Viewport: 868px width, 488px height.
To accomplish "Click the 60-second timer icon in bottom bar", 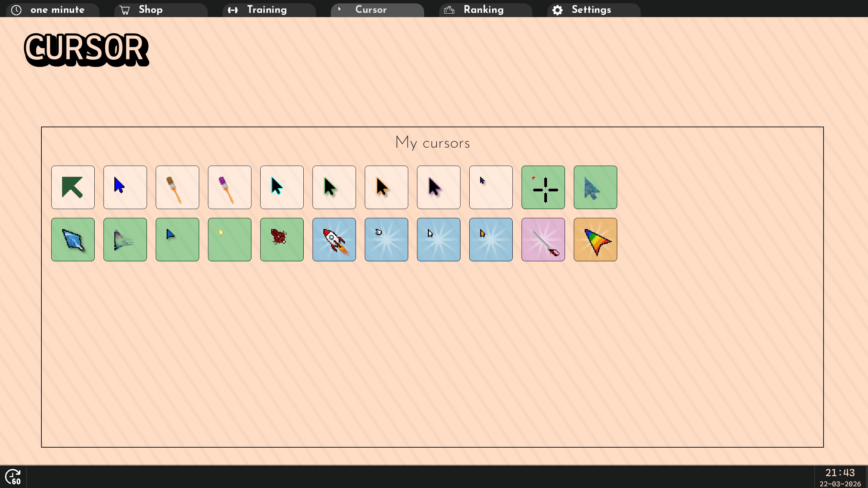I will point(13,477).
